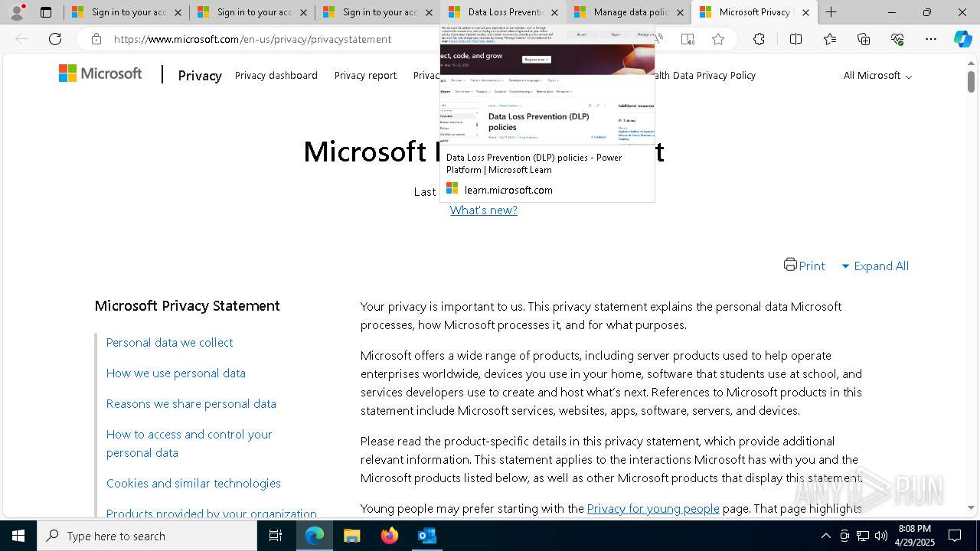Click the Windows taskbar search box
This screenshot has width=980, height=551.
[x=147, y=536]
